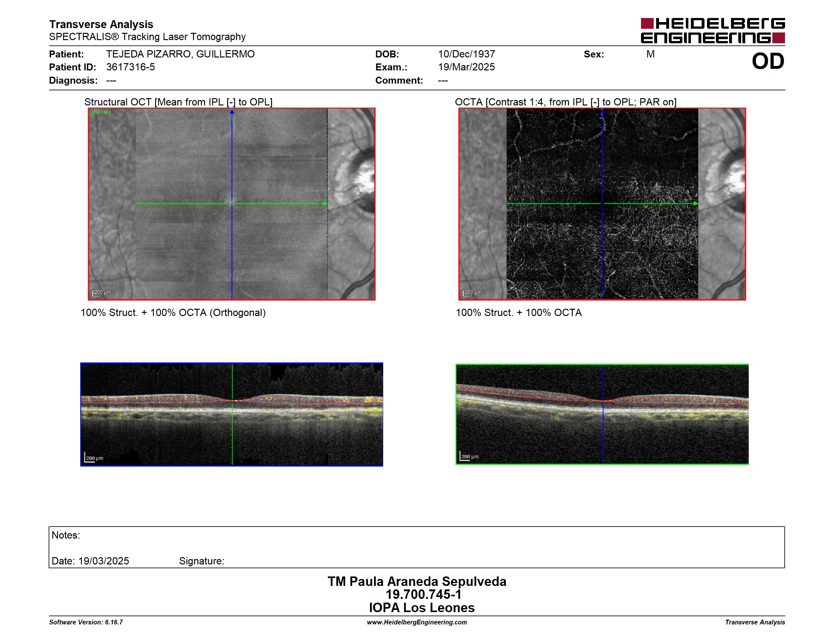
Task: Click the 200 µm scale bar in OCTA image
Action: pyautogui.click(x=472, y=293)
